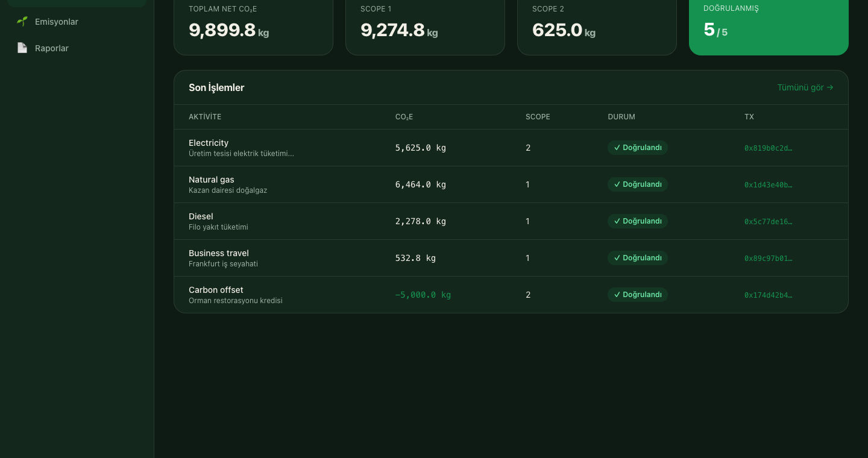Image resolution: width=868 pixels, height=458 pixels.
Task: Select the Business travel activity name
Action: pyautogui.click(x=219, y=253)
